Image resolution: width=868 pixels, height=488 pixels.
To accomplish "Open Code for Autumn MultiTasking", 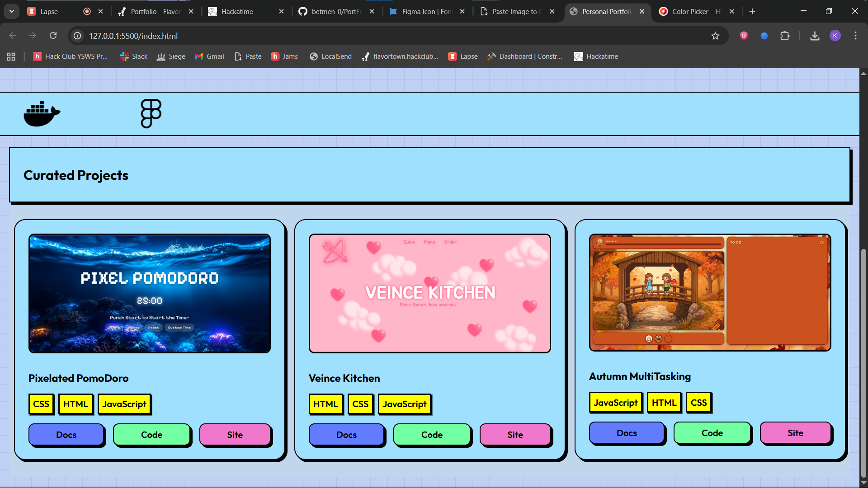I will 712,433.
